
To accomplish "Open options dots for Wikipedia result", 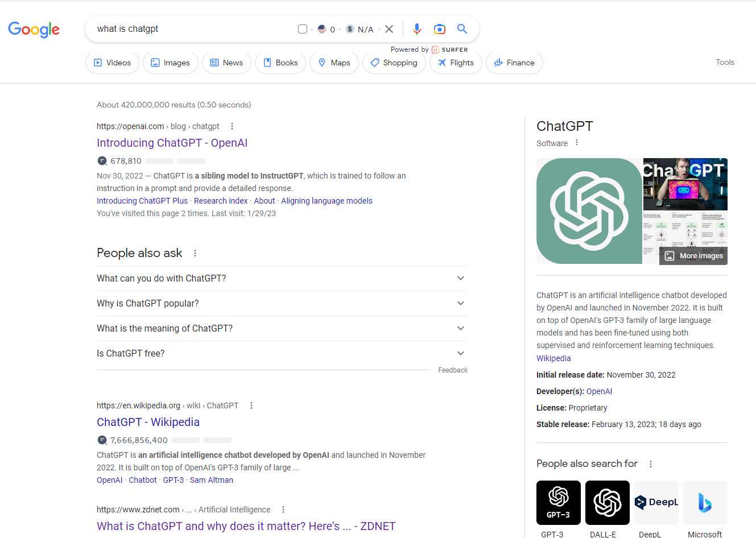I will tap(251, 405).
